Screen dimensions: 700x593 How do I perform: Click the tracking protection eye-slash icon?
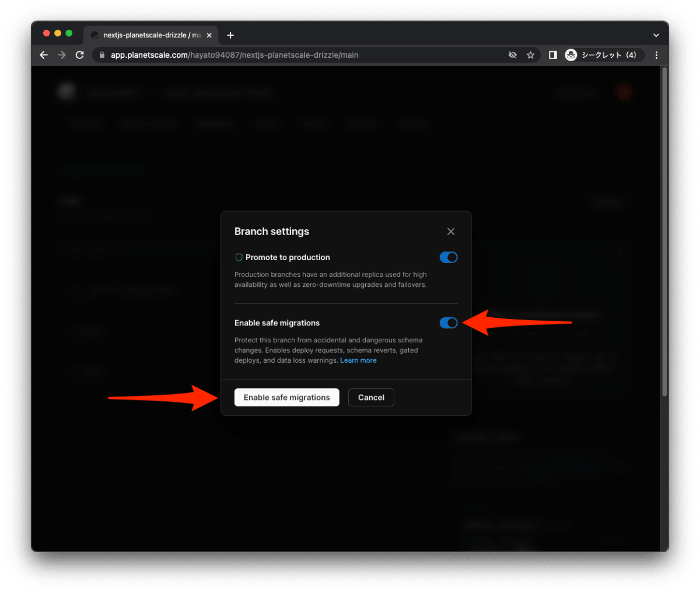point(513,55)
